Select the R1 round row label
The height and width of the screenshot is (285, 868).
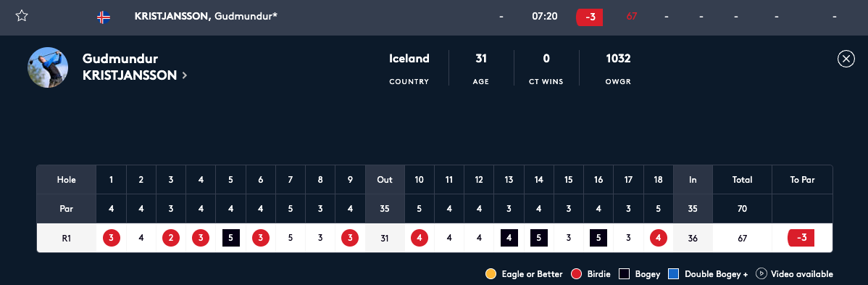[x=67, y=239]
